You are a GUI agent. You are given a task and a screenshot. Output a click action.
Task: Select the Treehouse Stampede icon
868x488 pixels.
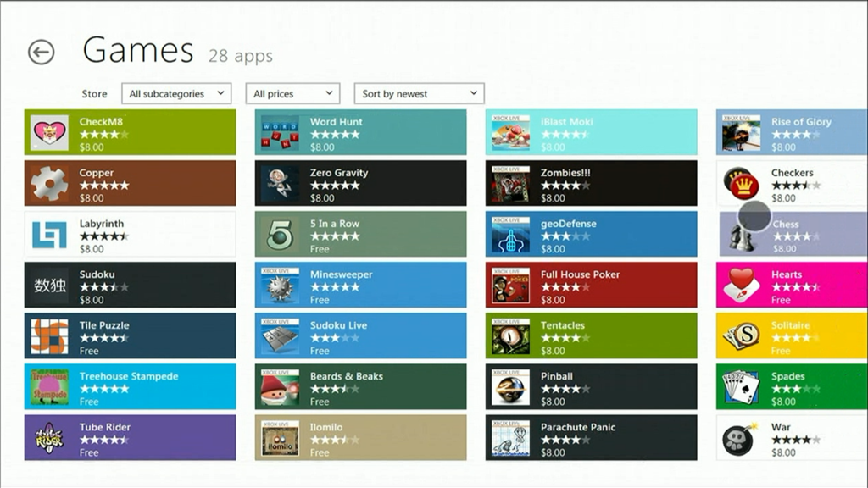click(x=49, y=387)
